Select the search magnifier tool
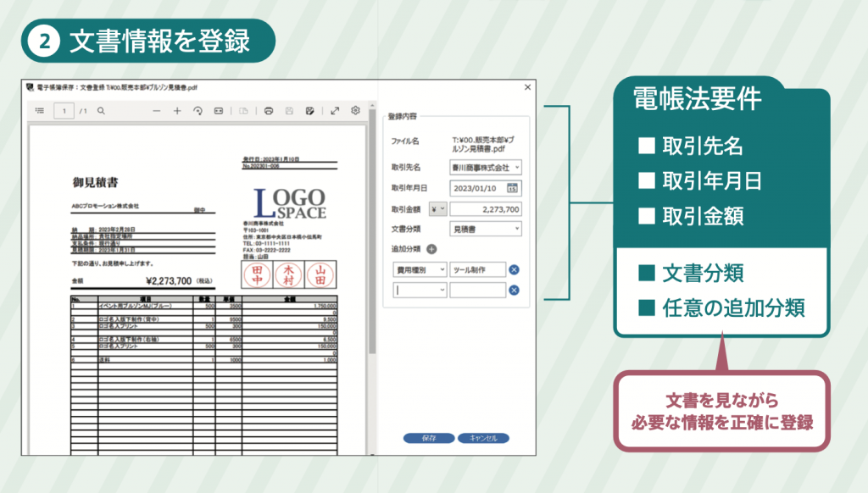Screen dimensions: 868x493 103,110
